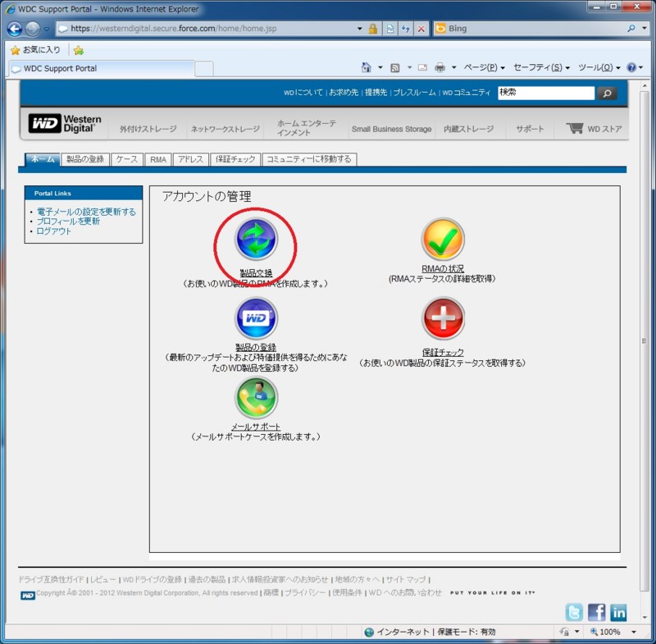Open the ケース tab
Viewport: 656px width, 644px height.
pos(127,159)
